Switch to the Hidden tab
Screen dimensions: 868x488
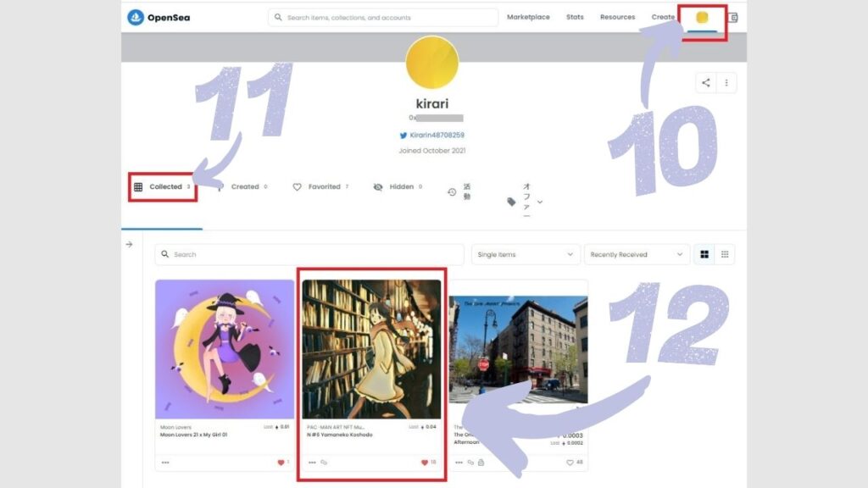pyautogui.click(x=398, y=187)
